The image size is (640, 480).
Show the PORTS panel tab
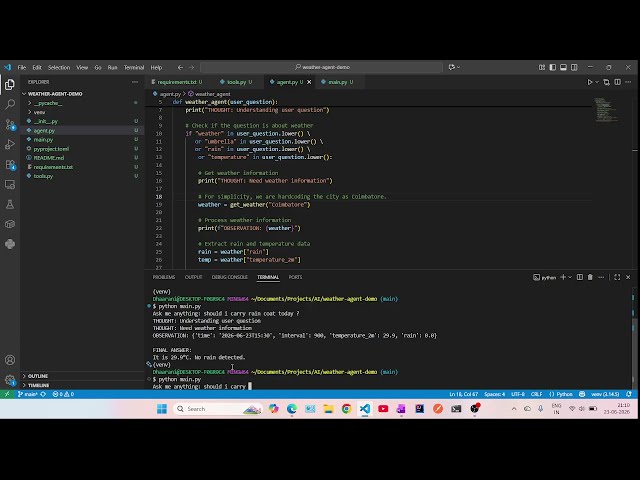click(x=295, y=277)
